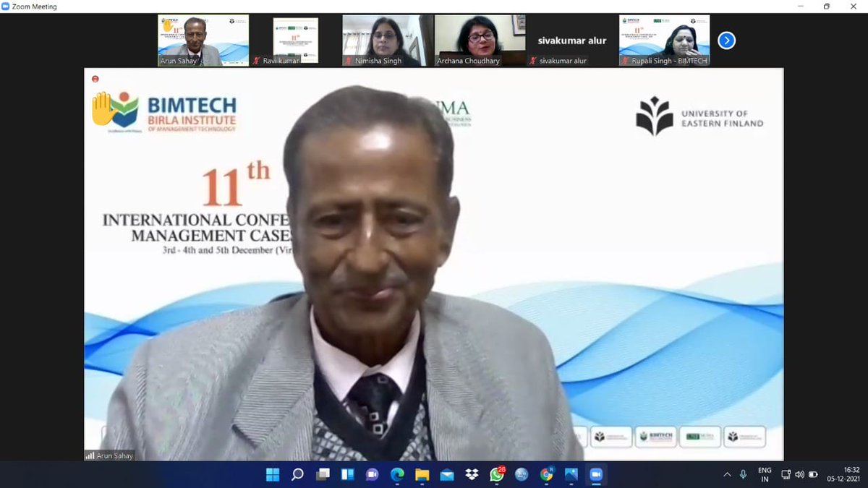Viewport: 868px width, 488px height.
Task: Launch Microsoft Edge from taskbar
Action: click(x=397, y=475)
